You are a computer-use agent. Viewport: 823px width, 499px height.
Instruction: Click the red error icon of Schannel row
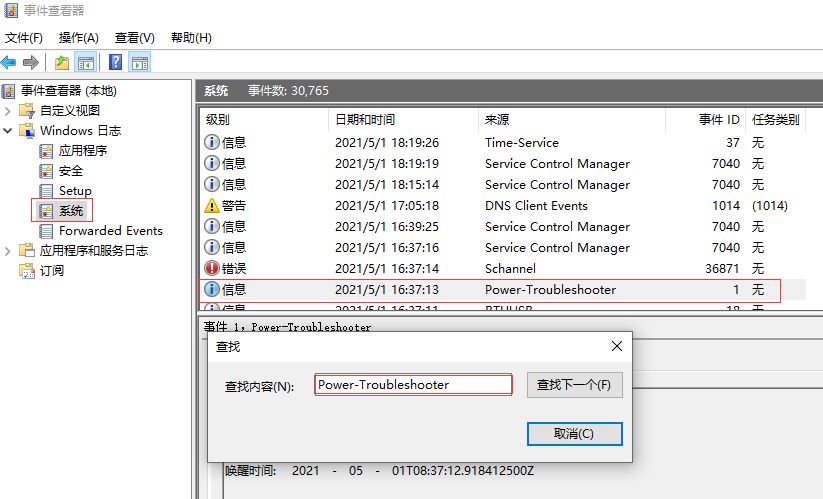(211, 269)
